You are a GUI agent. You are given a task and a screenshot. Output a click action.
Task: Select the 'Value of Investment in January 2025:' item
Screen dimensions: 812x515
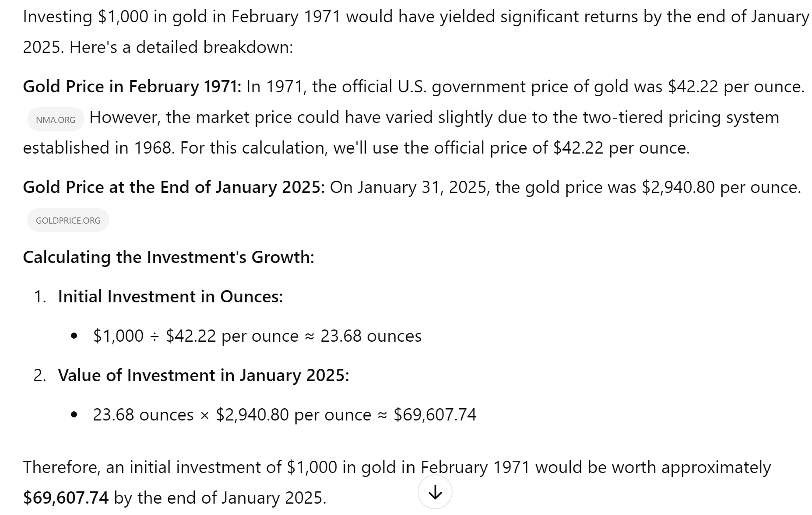204,375
